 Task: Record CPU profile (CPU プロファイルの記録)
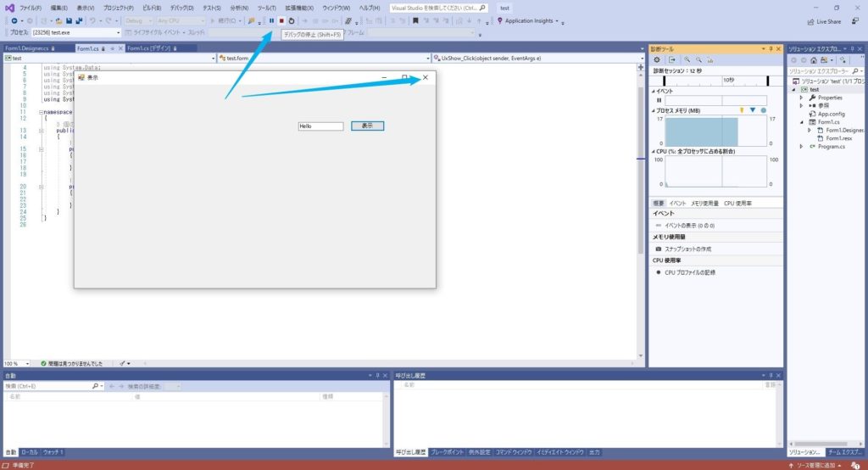[689, 272]
